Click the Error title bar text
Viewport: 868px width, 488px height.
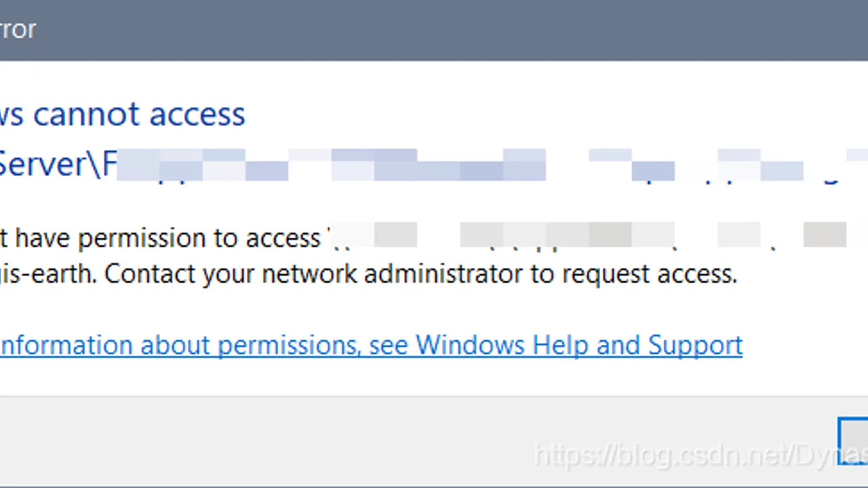(18, 29)
